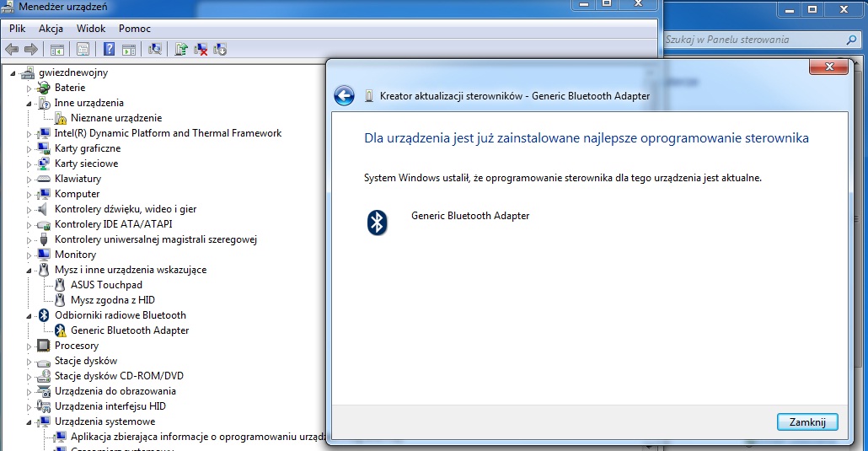Collapse the gwiezdnewojny root node

[13, 73]
